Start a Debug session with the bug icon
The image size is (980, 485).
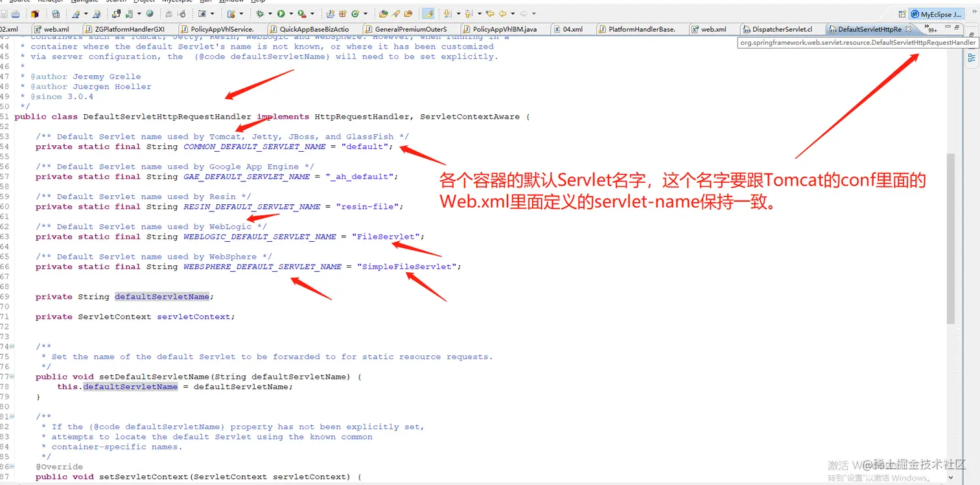pyautogui.click(x=260, y=13)
